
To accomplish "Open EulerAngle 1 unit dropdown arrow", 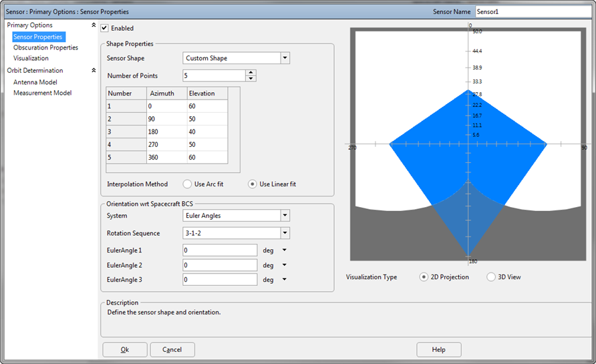I will point(285,250).
